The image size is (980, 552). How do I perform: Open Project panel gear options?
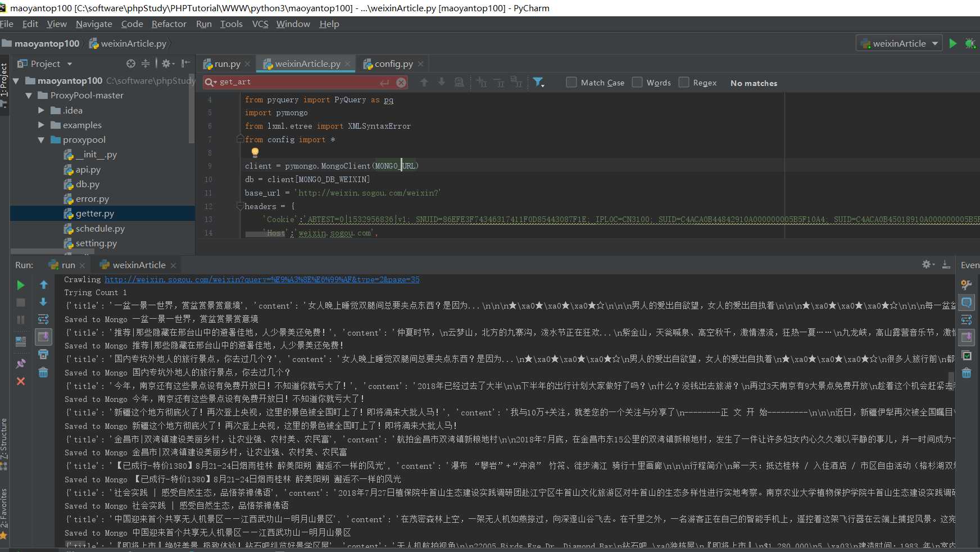[x=168, y=64]
